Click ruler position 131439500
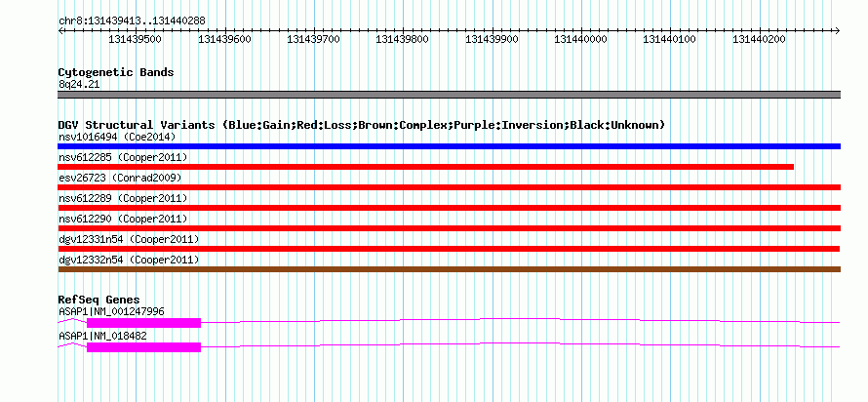868x402 pixels. coord(135,39)
